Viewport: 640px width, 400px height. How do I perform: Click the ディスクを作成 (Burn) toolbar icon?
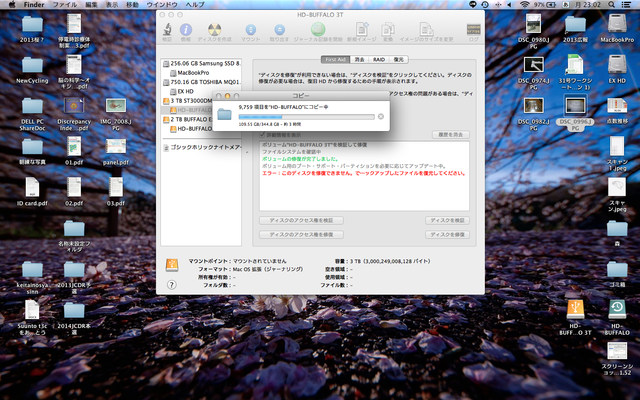(215, 30)
